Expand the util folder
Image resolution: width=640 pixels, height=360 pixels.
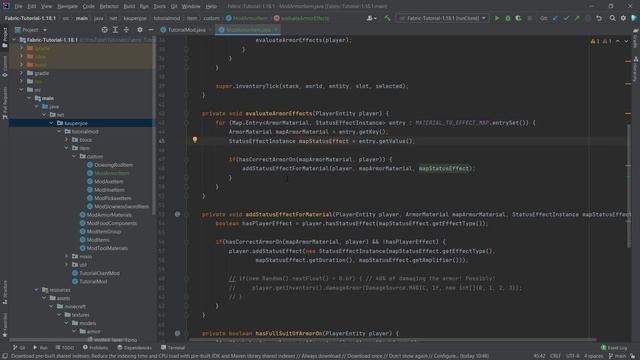click(x=67, y=264)
